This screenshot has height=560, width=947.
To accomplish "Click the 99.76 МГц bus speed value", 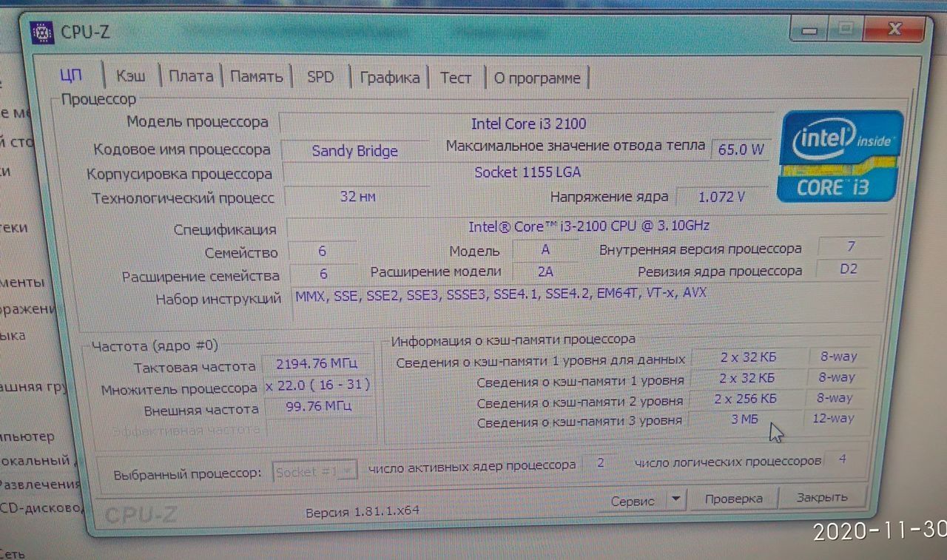I will point(319,406).
